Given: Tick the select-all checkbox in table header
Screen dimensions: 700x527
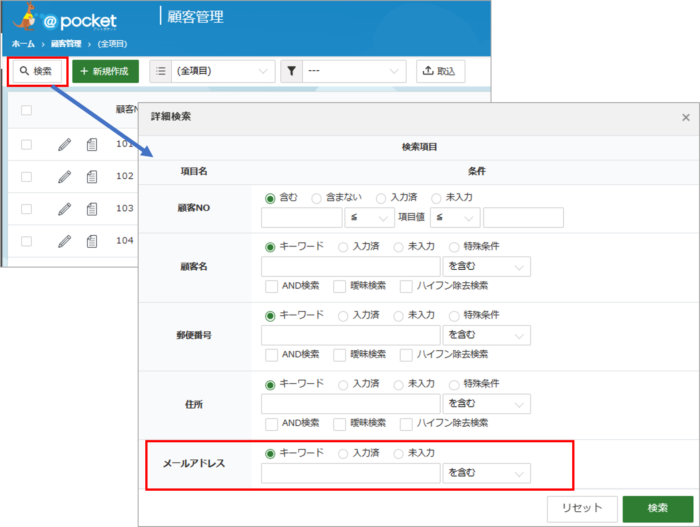Looking at the screenshot, I should point(26,110).
